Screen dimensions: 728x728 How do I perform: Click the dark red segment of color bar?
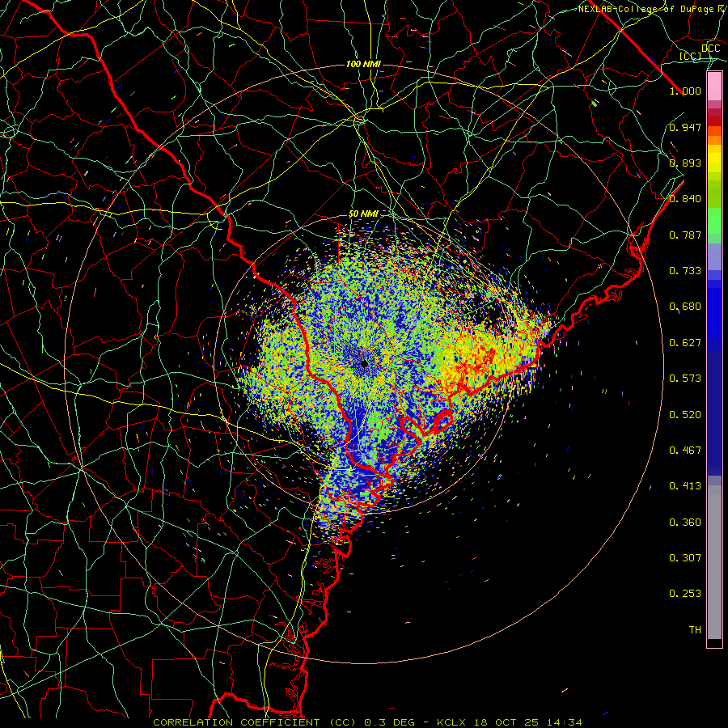click(x=714, y=121)
